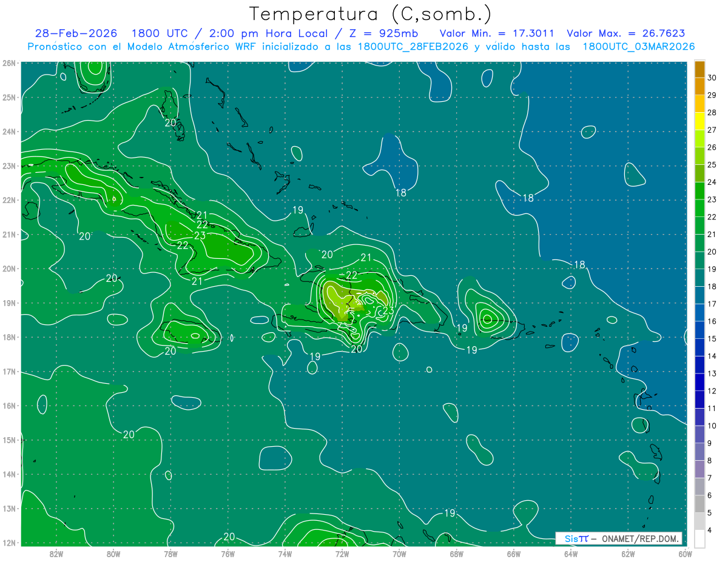Click the '72W' longitude label
728x562 pixels.
pyautogui.click(x=342, y=554)
